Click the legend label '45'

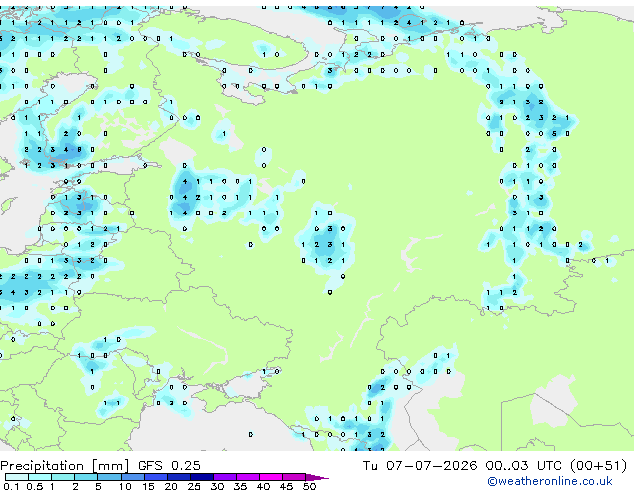pos(286,486)
